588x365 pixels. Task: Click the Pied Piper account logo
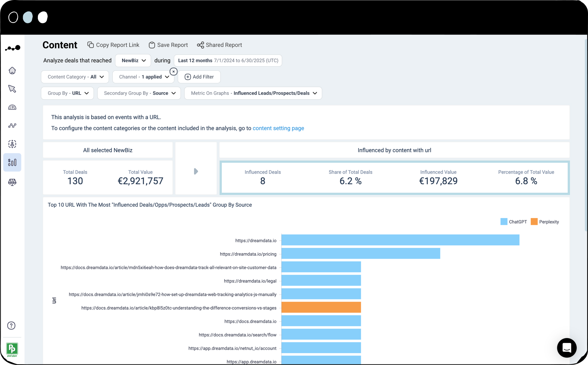point(12,349)
